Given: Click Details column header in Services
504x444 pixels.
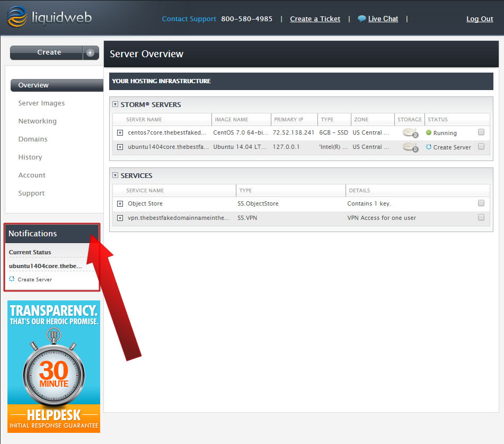Looking at the screenshot, I should coord(359,190).
